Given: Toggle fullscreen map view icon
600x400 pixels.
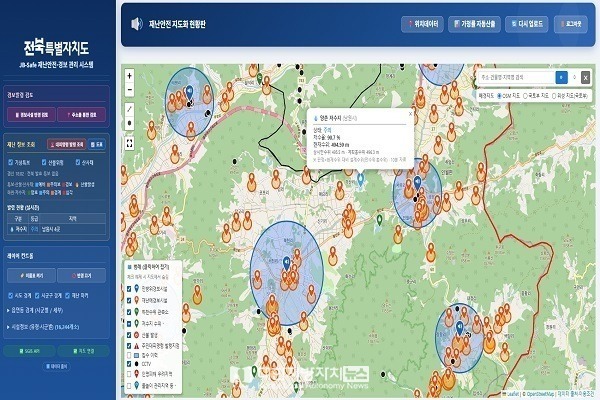Looking at the screenshot, I should tap(130, 143).
